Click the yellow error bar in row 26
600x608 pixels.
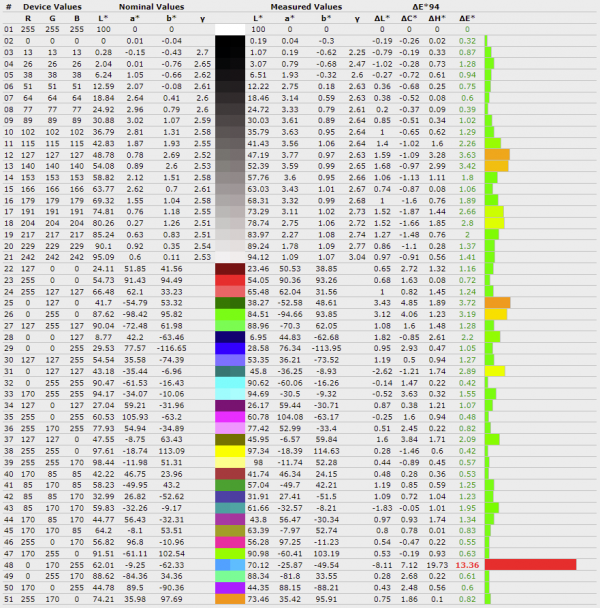[496, 314]
